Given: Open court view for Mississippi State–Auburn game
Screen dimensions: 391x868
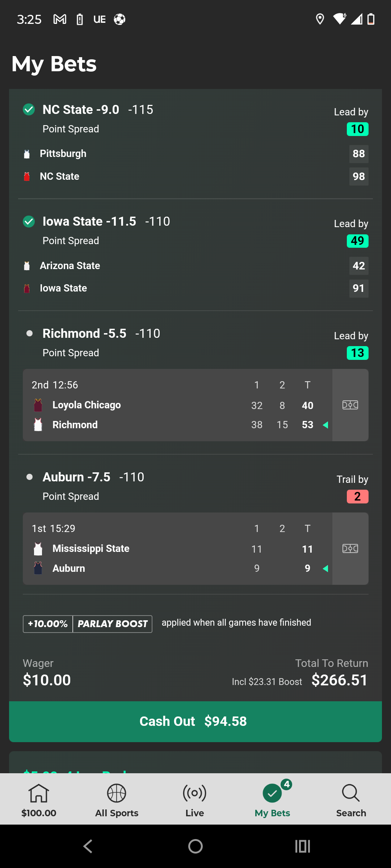Looking at the screenshot, I should tap(350, 548).
